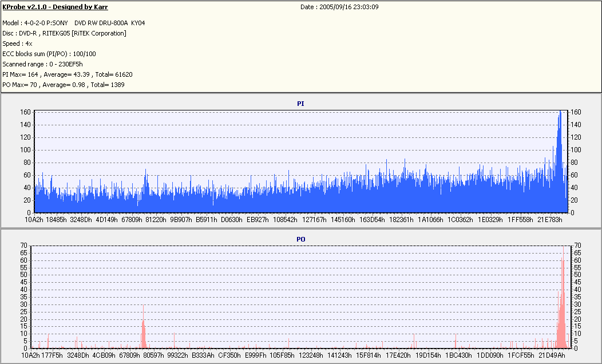Select the Date 2005/09/16 23:03:09 text
This screenshot has width=602, height=364.
point(339,7)
